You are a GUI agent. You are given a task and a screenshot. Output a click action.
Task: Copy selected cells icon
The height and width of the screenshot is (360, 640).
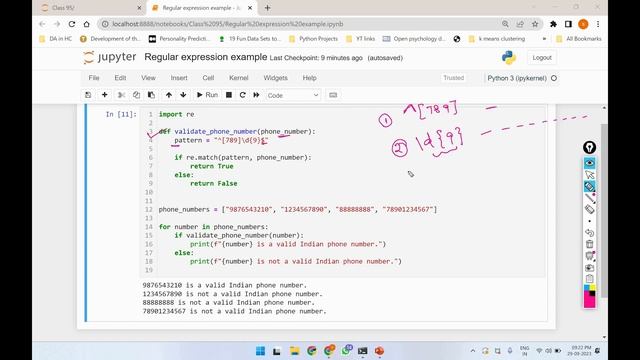(136, 95)
